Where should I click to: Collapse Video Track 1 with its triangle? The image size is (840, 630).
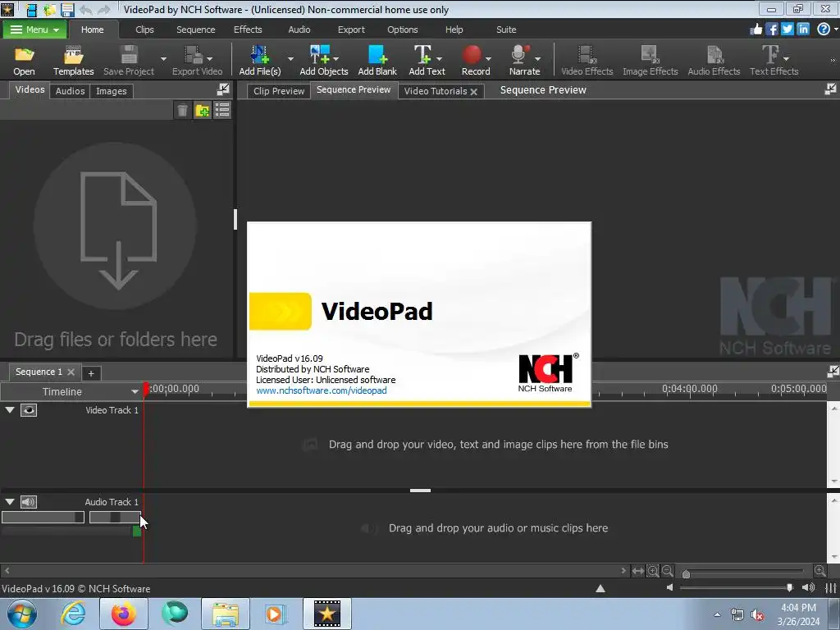click(x=10, y=410)
